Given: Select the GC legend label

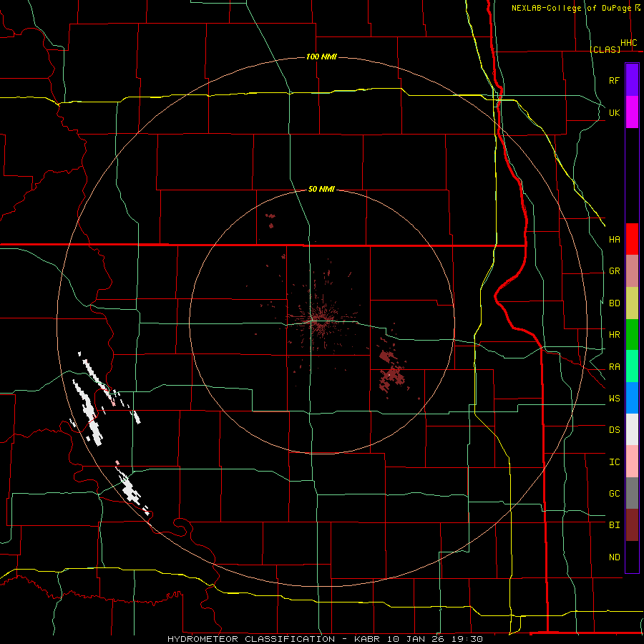Looking at the screenshot, I should [615, 494].
